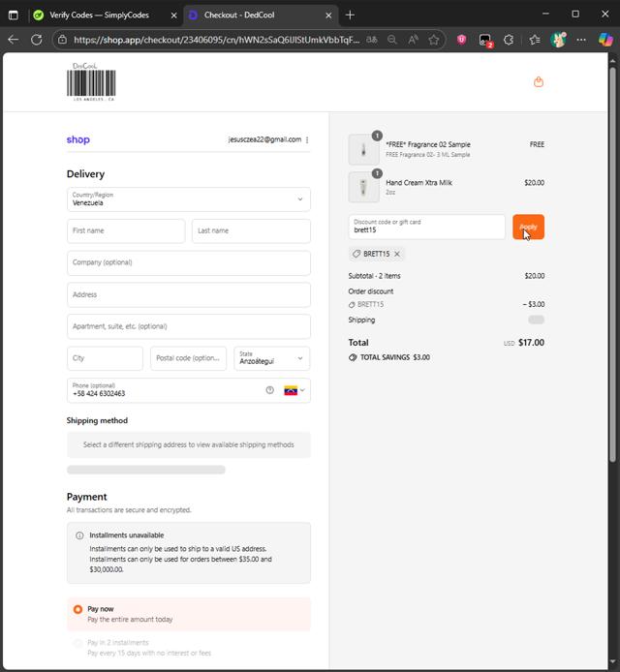
Task: Click the TOTAL SAVINGS $3.00 text
Action: [x=395, y=357]
